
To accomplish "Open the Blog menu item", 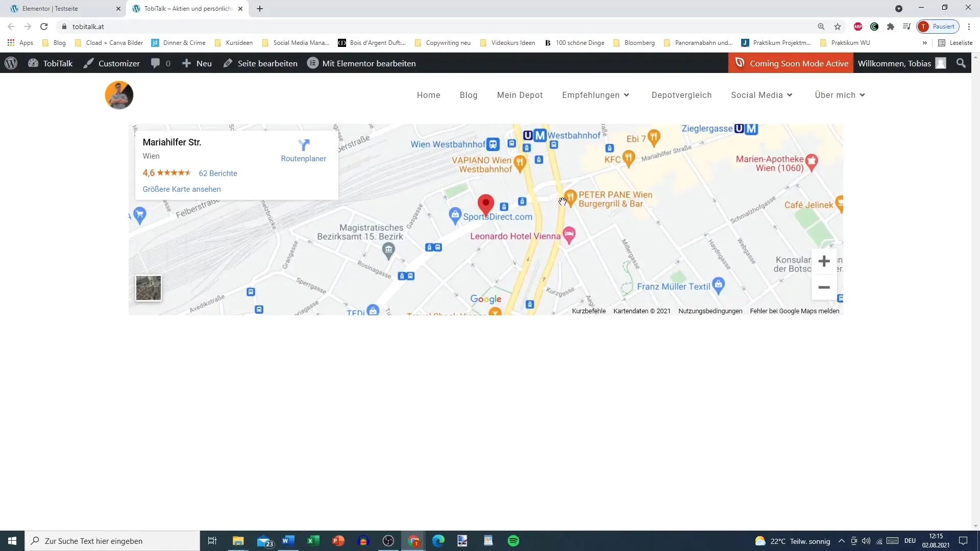I will pos(469,95).
